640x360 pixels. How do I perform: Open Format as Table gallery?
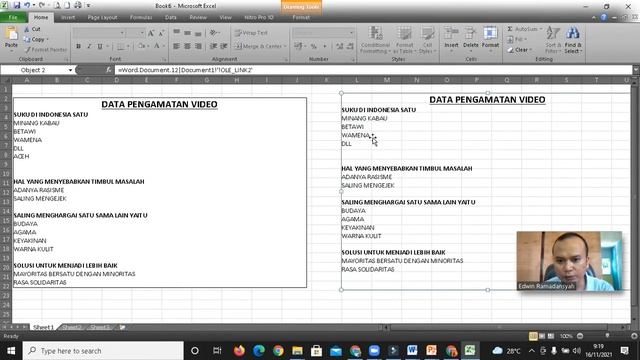404,40
